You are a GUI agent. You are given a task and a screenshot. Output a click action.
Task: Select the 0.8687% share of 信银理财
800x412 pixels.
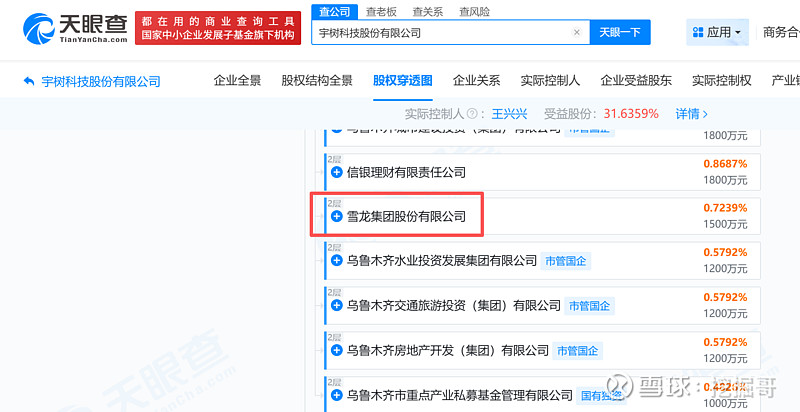pyautogui.click(x=725, y=164)
